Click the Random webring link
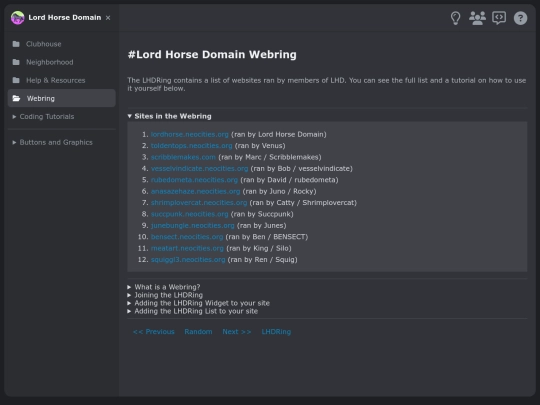Screen dimensions: 540x405 pos(198,332)
